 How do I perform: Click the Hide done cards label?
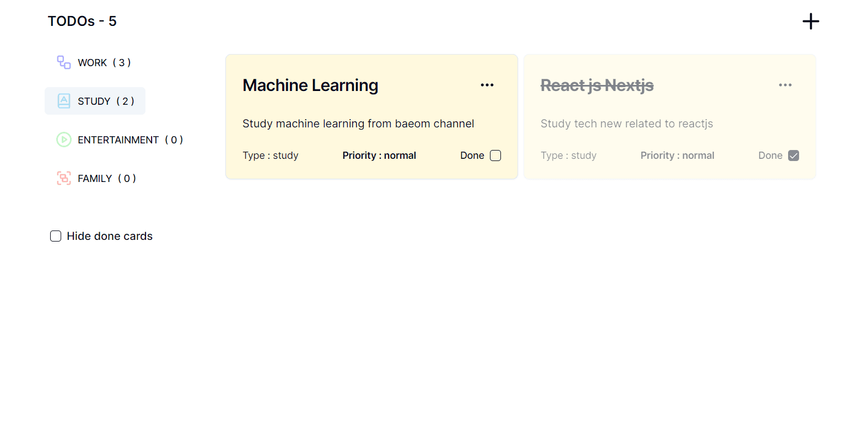click(x=110, y=236)
